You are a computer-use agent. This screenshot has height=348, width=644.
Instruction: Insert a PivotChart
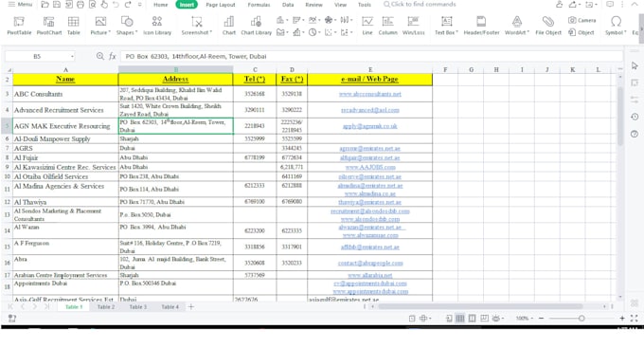pos(49,26)
